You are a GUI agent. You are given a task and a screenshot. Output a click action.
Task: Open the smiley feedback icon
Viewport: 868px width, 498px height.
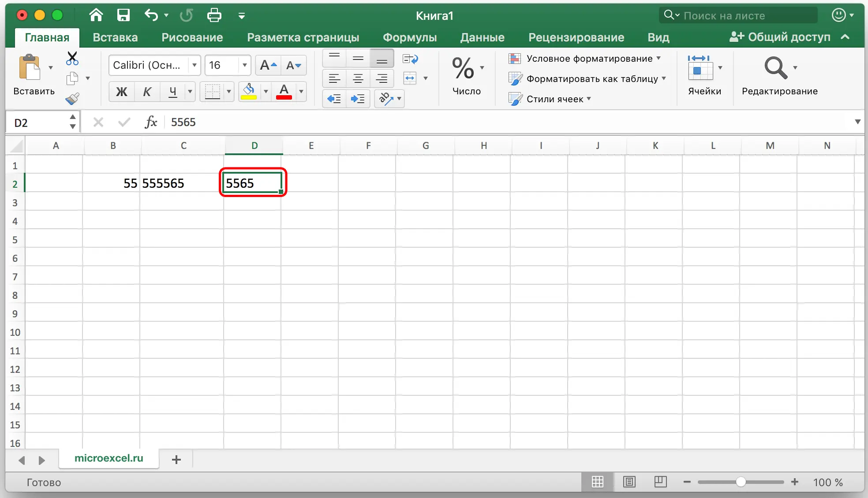838,15
